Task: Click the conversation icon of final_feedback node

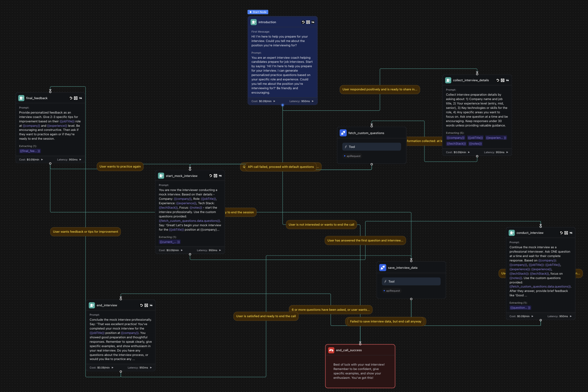Action: point(21,98)
